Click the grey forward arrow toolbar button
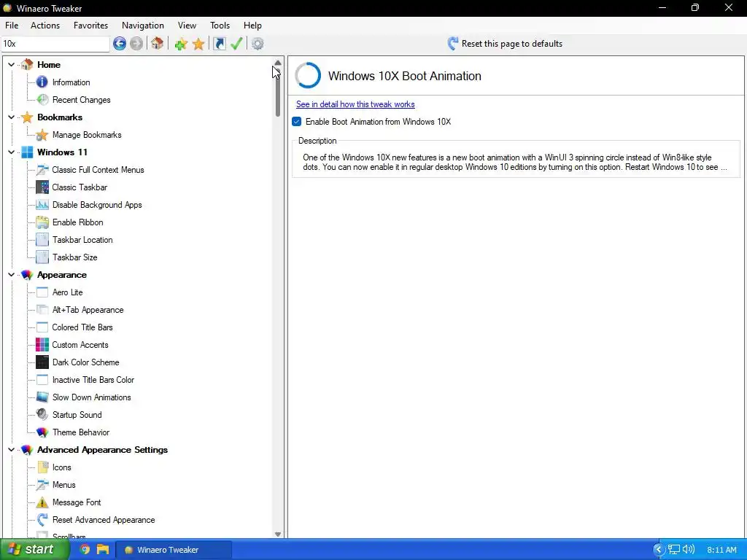This screenshot has height=560, width=747. [136, 44]
